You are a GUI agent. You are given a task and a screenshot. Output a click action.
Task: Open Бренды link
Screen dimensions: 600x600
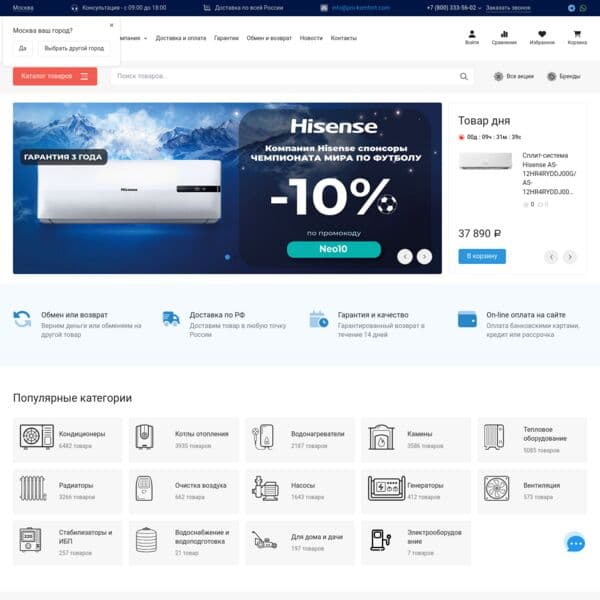(564, 77)
